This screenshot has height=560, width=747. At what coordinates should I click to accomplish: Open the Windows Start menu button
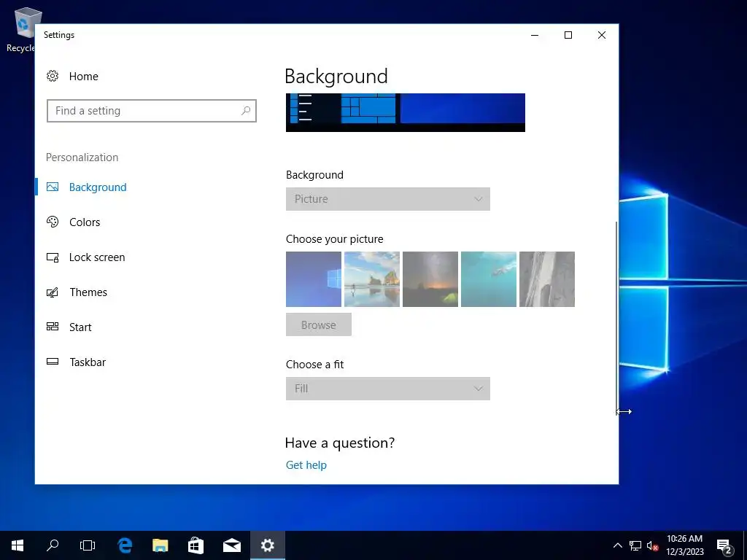pos(18,545)
